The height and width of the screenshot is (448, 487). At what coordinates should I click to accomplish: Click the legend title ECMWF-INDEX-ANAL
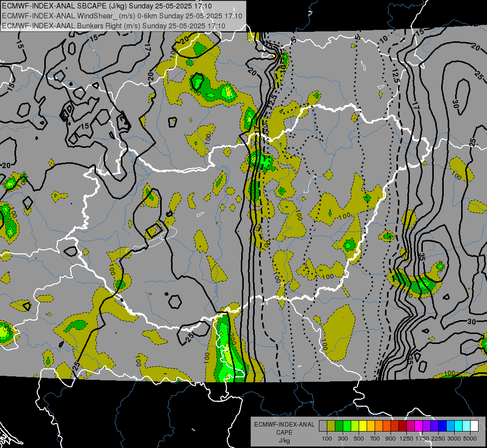[x=284, y=425]
